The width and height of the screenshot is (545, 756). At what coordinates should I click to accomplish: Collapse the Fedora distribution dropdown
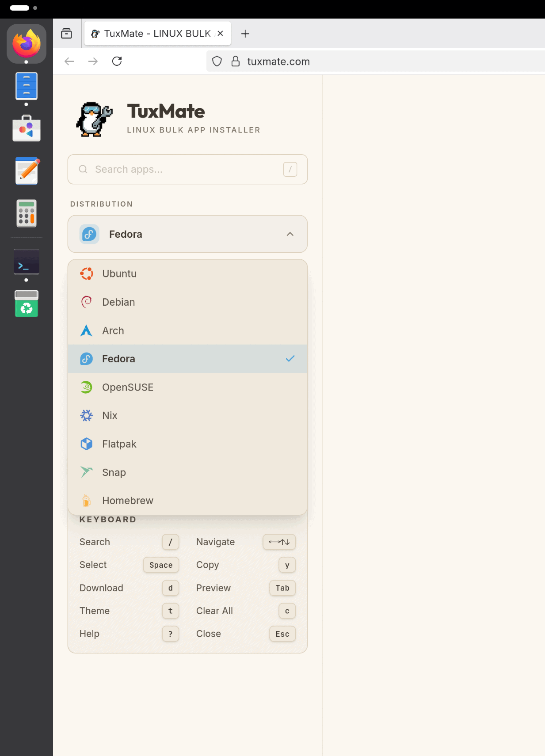(x=187, y=234)
